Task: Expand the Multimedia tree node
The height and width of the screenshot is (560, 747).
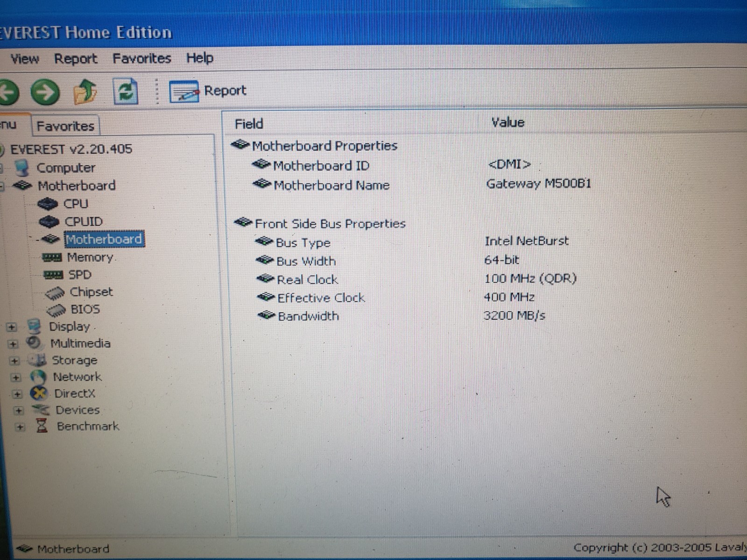Action: [13, 344]
